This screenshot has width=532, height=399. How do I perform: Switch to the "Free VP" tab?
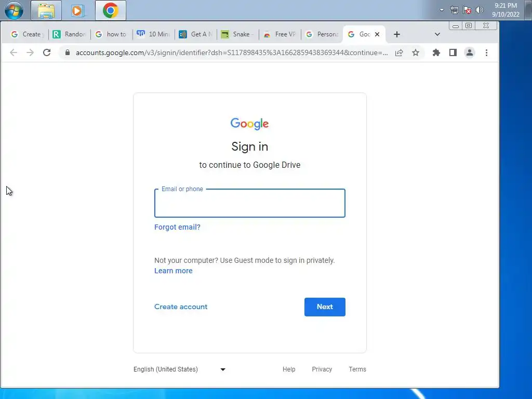280,34
